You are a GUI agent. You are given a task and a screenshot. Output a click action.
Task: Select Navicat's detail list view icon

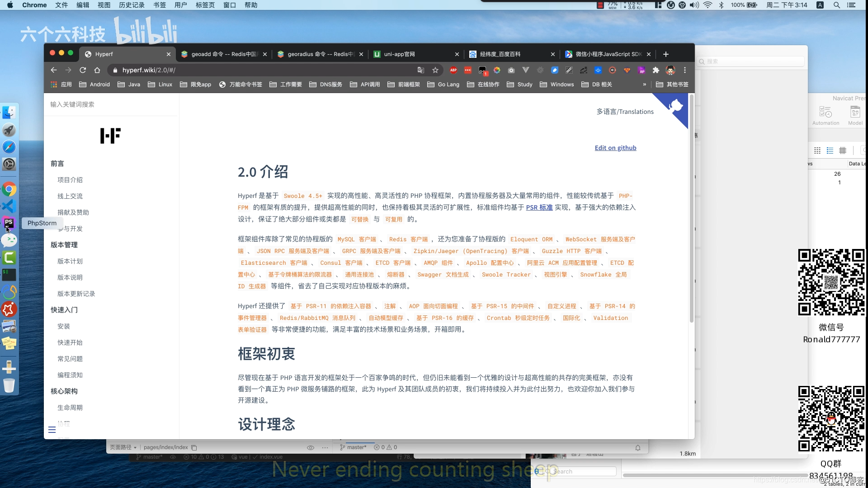click(830, 150)
